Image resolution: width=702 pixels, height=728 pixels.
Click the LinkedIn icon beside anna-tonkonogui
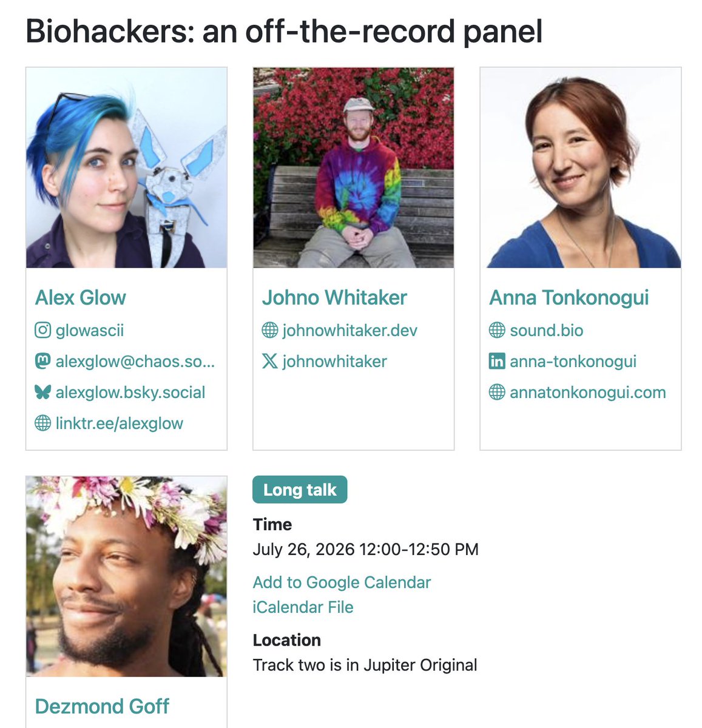497,362
